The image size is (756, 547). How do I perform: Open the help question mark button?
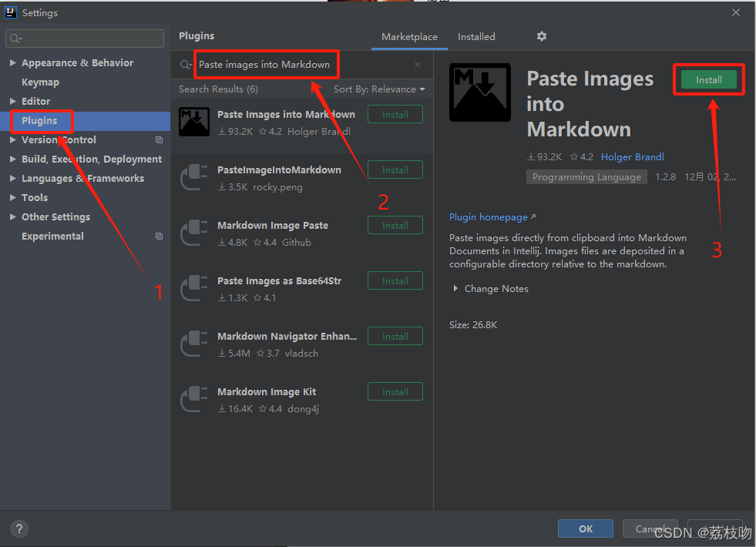pos(19,529)
